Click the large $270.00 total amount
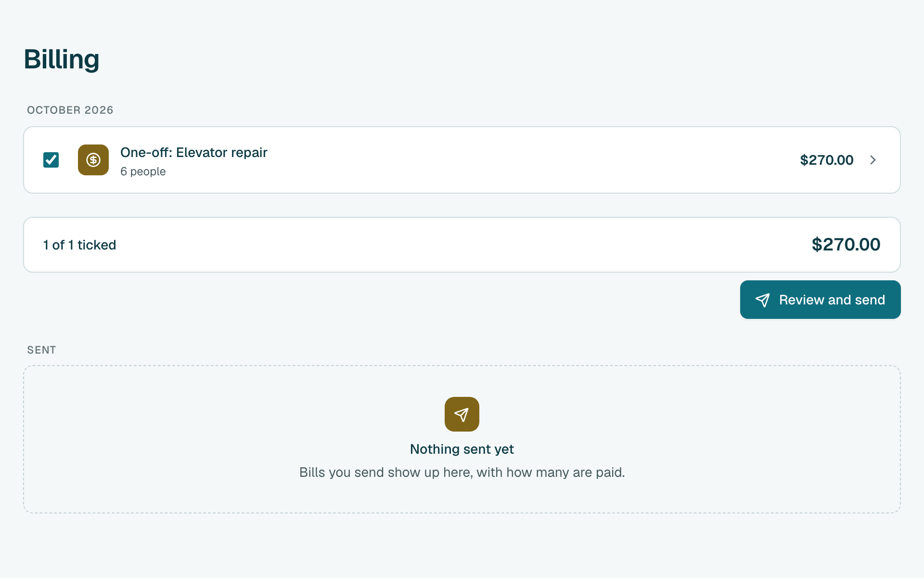924x578 pixels. click(846, 245)
